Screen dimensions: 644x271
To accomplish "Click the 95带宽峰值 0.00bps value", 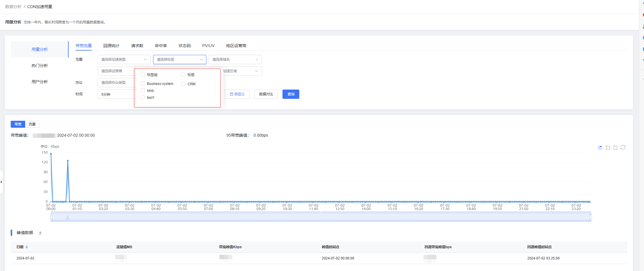I will pos(261,135).
